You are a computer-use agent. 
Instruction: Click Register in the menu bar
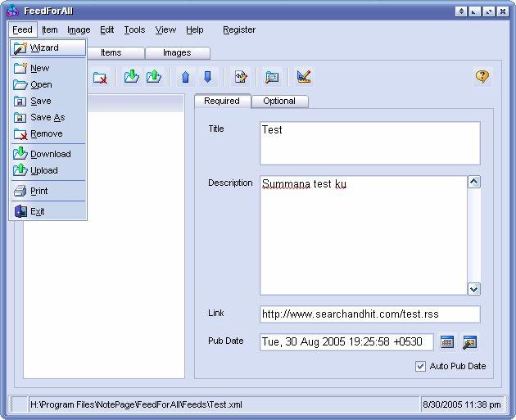239,29
